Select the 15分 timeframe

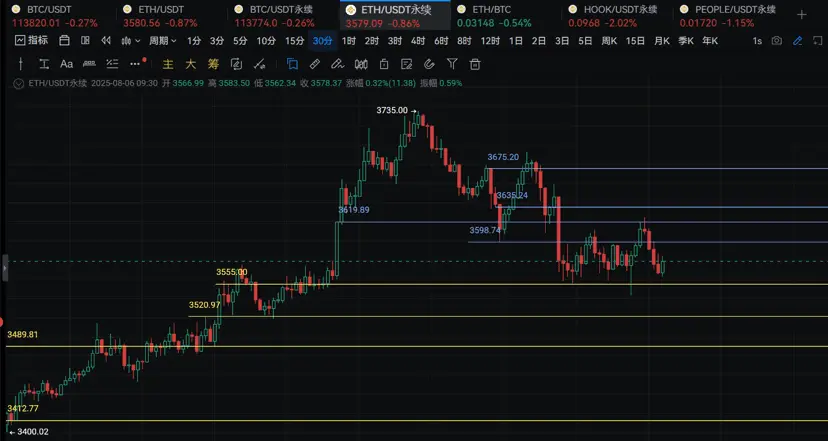coord(295,41)
